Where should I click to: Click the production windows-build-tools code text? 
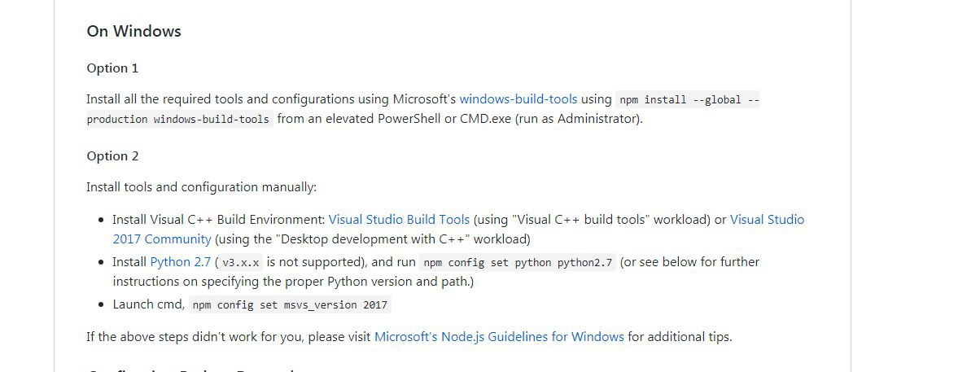[180, 120]
